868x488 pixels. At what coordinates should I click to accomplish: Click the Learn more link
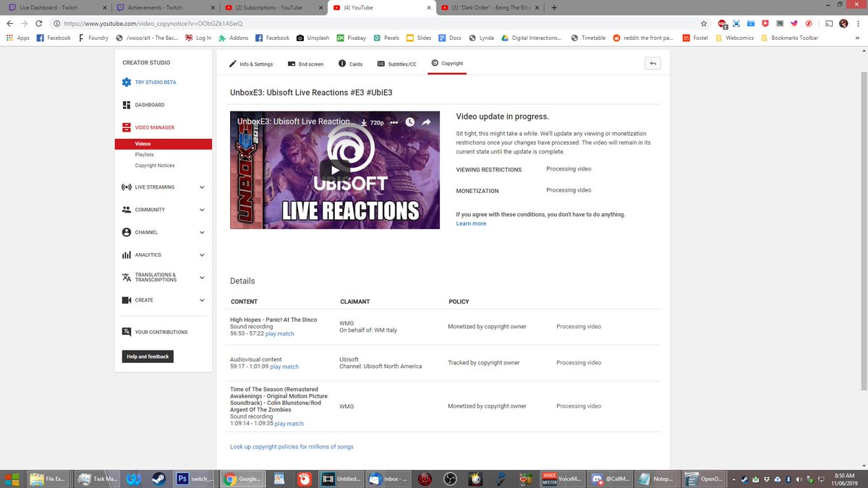(x=471, y=223)
